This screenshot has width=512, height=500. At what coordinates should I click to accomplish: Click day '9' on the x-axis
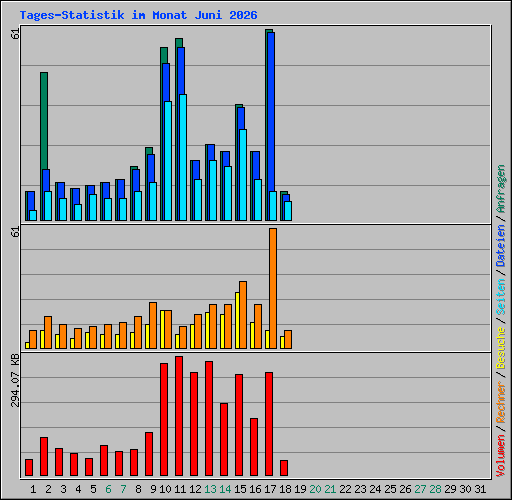coord(153,489)
